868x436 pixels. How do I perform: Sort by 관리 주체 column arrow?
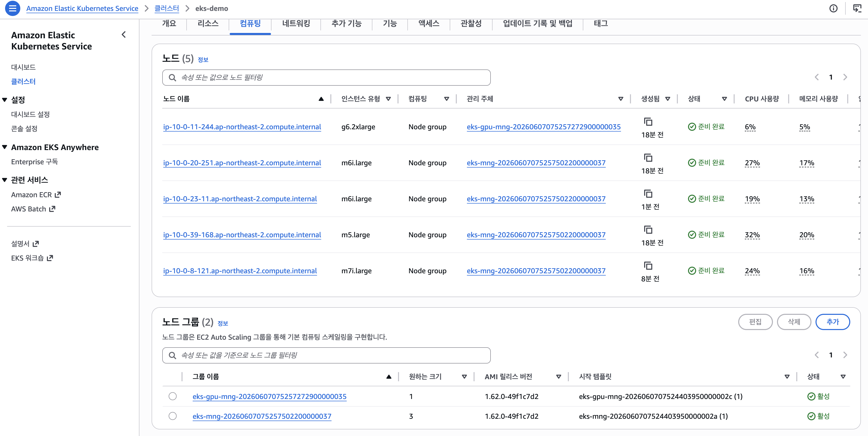click(x=621, y=99)
